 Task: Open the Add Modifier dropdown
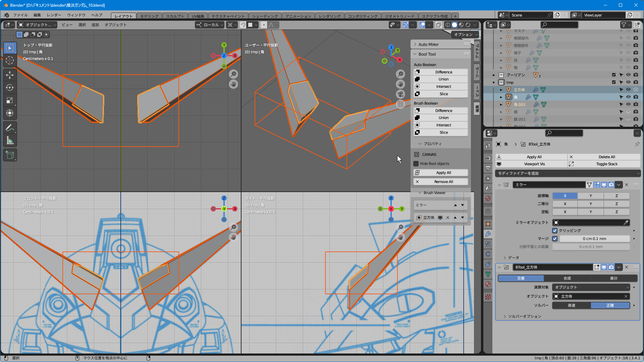[568, 173]
